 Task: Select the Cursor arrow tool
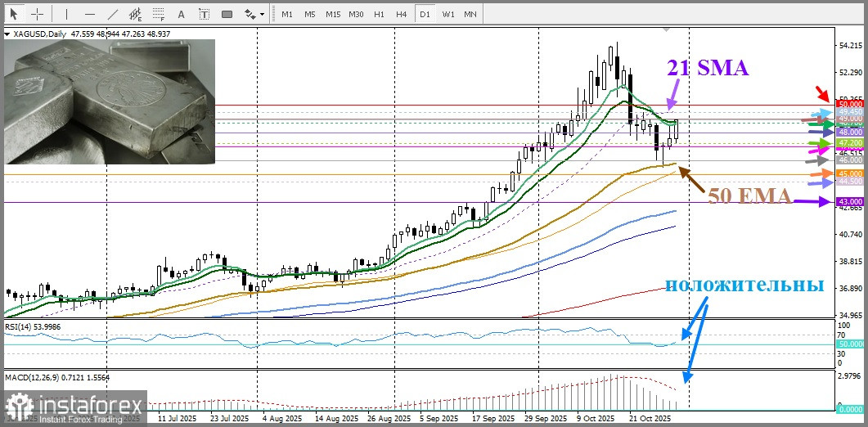tap(14, 14)
